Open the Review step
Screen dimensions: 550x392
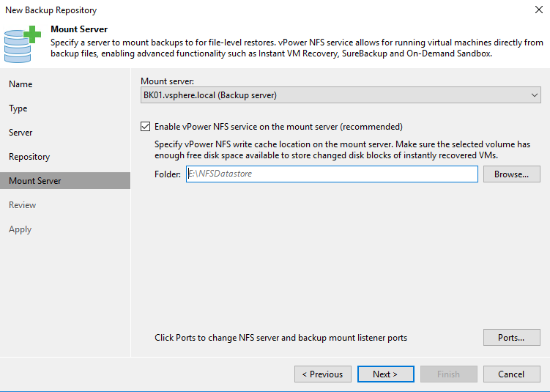tap(23, 205)
